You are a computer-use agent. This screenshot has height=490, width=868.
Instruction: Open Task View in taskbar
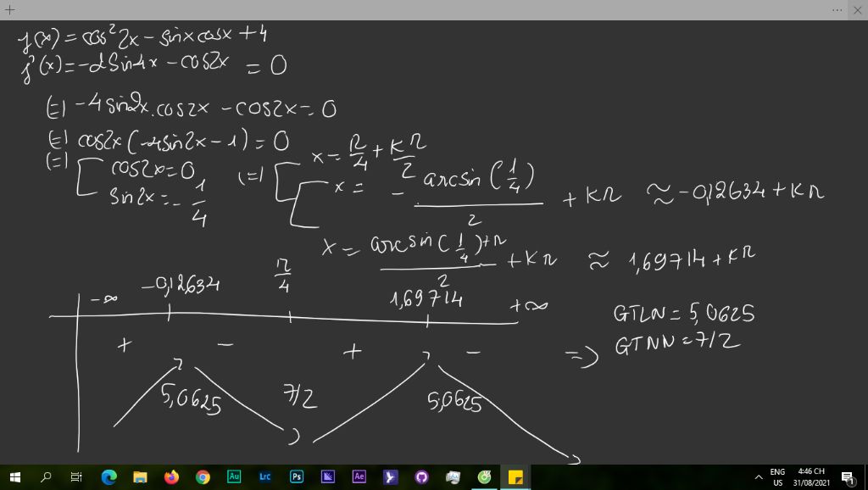point(76,476)
